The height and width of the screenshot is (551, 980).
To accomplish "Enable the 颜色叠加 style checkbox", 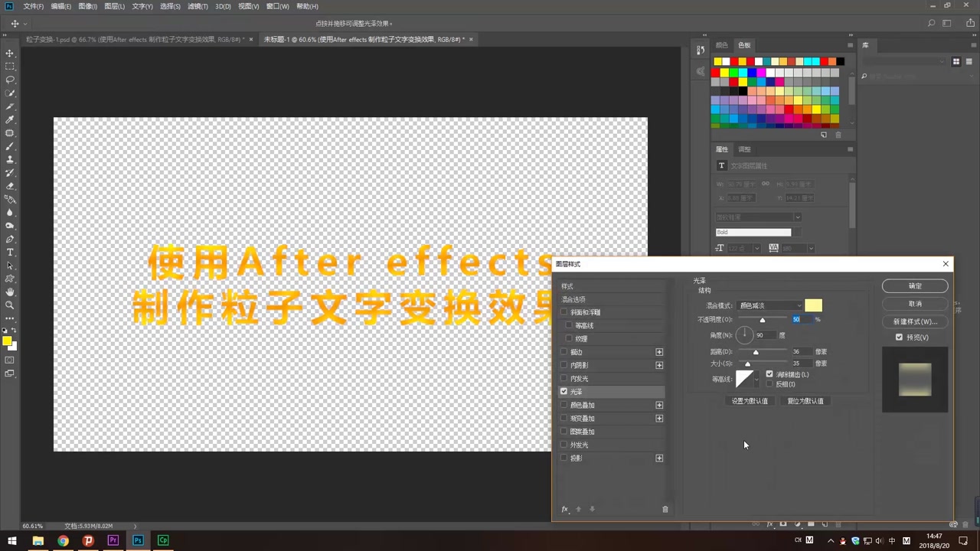I will [564, 405].
